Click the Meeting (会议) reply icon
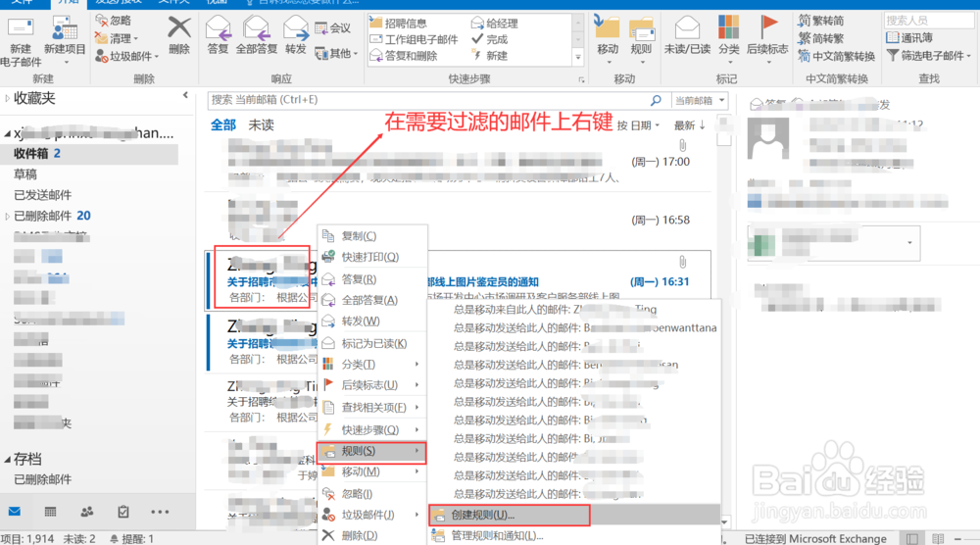The height and width of the screenshot is (545, 980). 332,28
